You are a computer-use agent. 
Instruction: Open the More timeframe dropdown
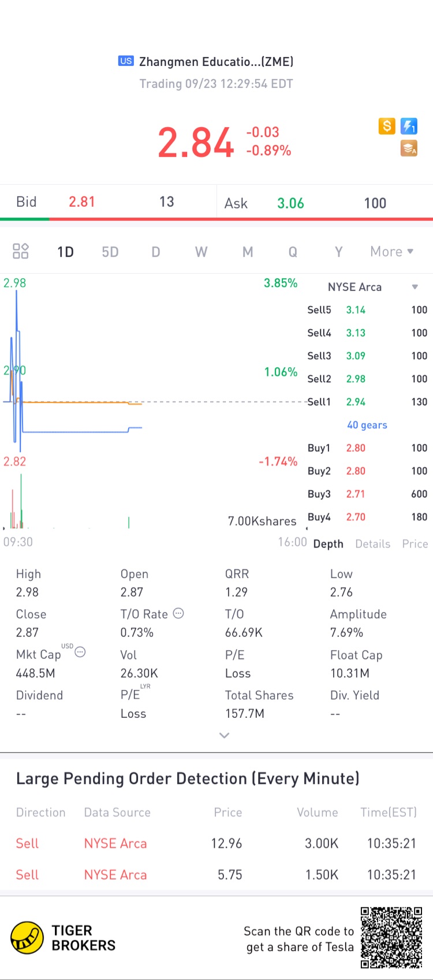pyautogui.click(x=391, y=252)
